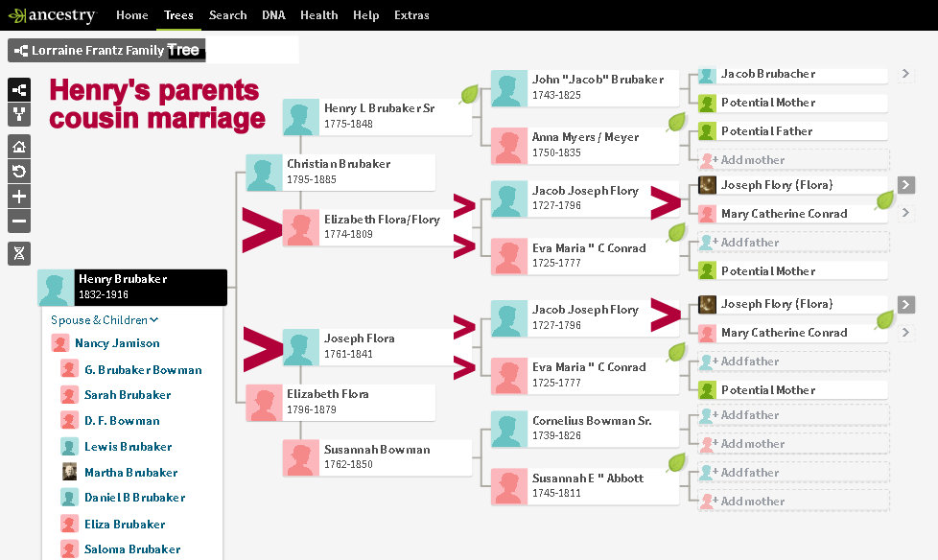This screenshot has height=560, width=938.
Task: Click the green leaf hint on Henry L Brubaker Sr
Action: [469, 94]
